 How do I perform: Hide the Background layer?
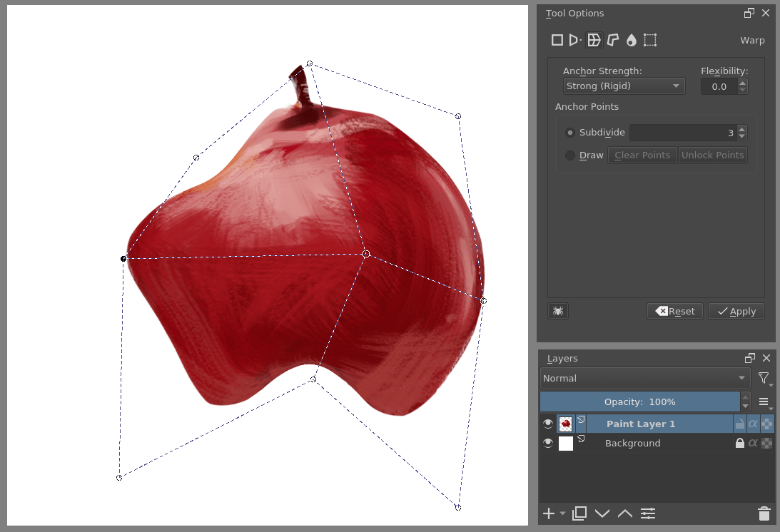pos(547,443)
